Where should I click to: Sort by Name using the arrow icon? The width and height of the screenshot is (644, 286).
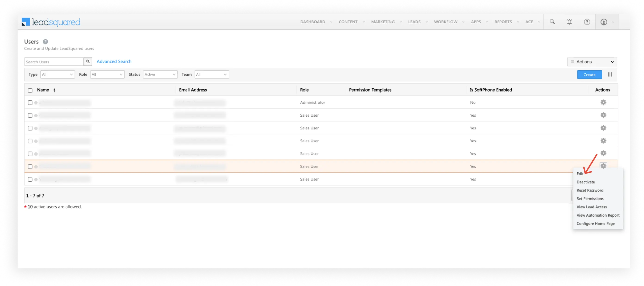point(54,90)
